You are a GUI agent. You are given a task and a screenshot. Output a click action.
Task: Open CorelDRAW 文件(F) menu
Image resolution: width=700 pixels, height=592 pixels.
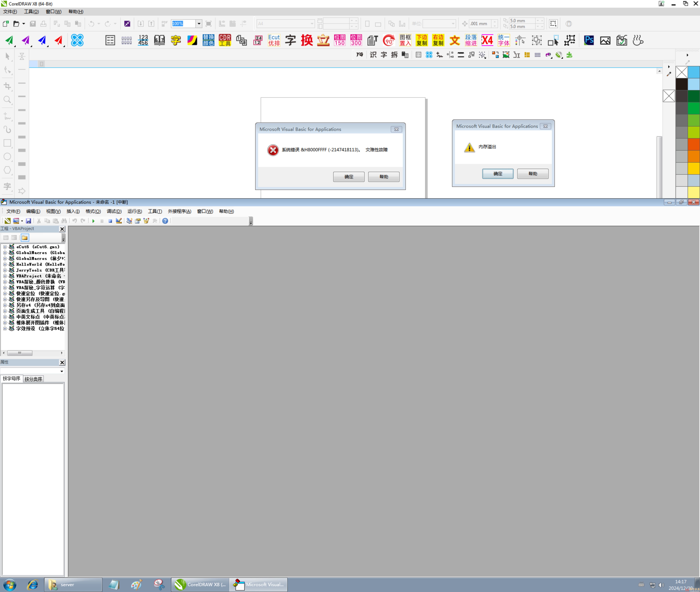[x=10, y=12]
